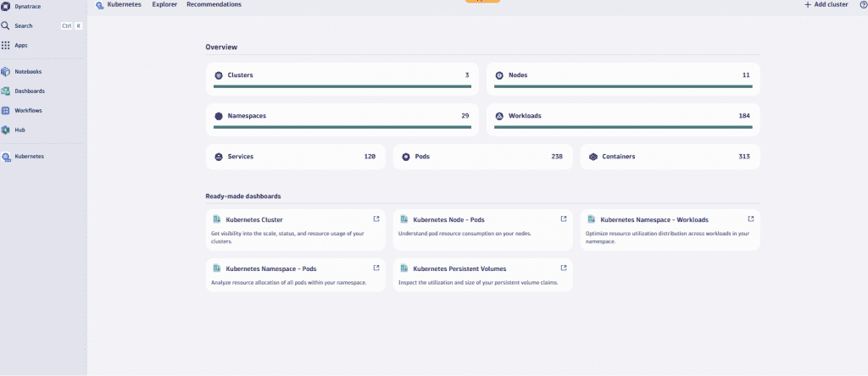Switch to the Explorer tab
Image resolution: width=868 pixels, height=376 pixels.
click(x=164, y=4)
